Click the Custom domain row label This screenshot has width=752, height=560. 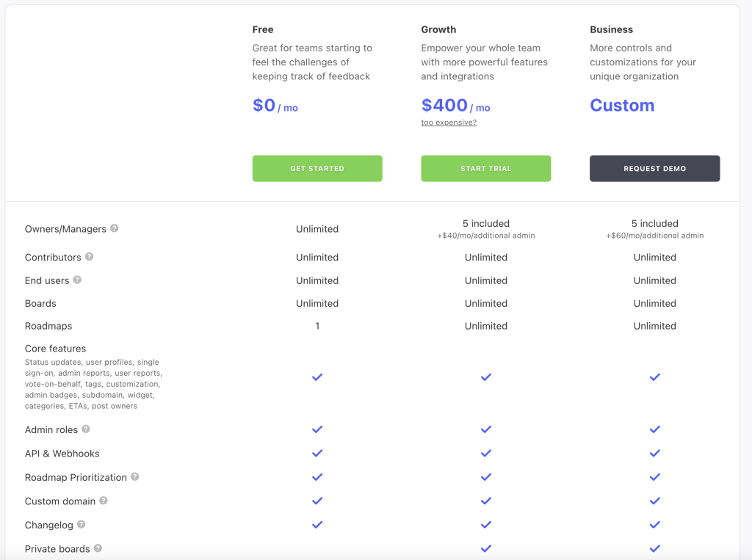pyautogui.click(x=60, y=501)
